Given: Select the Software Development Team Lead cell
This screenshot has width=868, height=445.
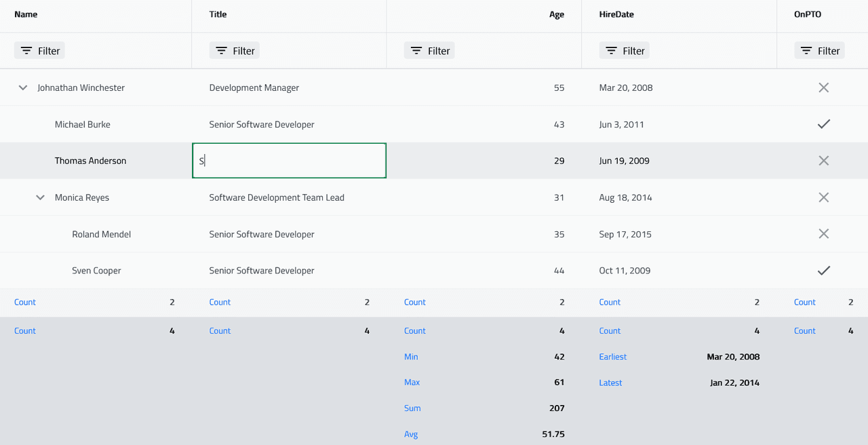Looking at the screenshot, I should pyautogui.click(x=290, y=197).
